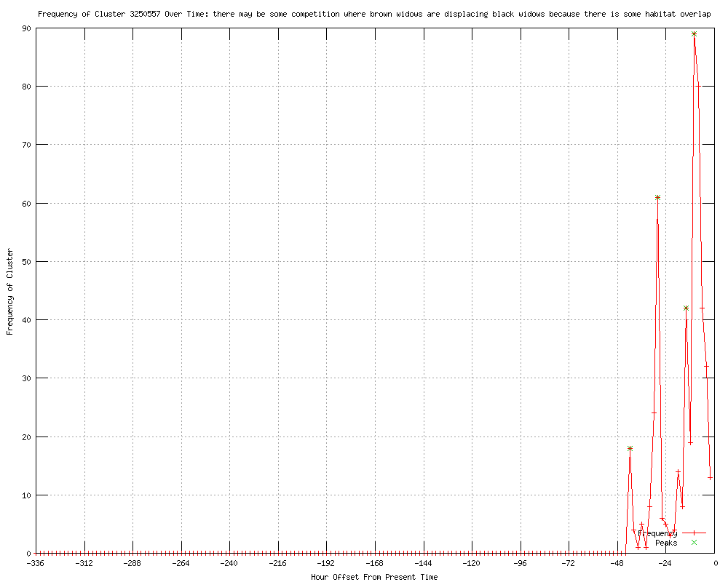Click the 90 tick label on y-axis
This screenshot has width=728, height=582.
click(x=24, y=28)
